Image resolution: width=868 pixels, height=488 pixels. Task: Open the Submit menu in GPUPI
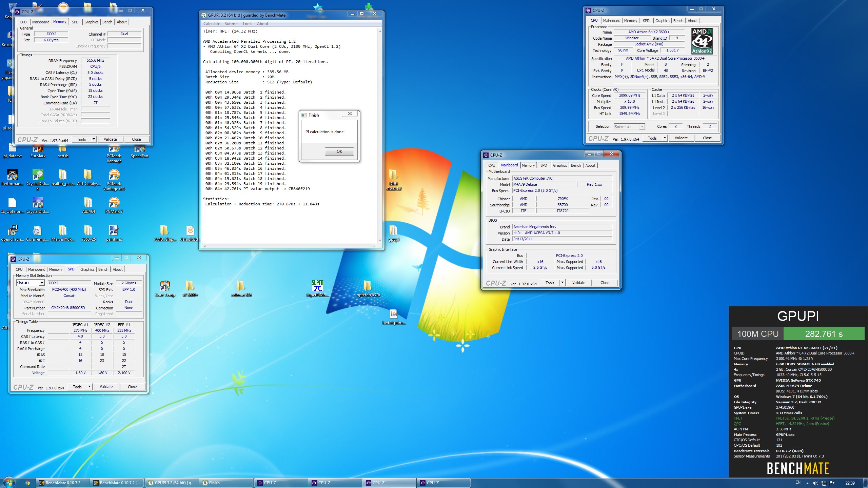[x=231, y=24]
